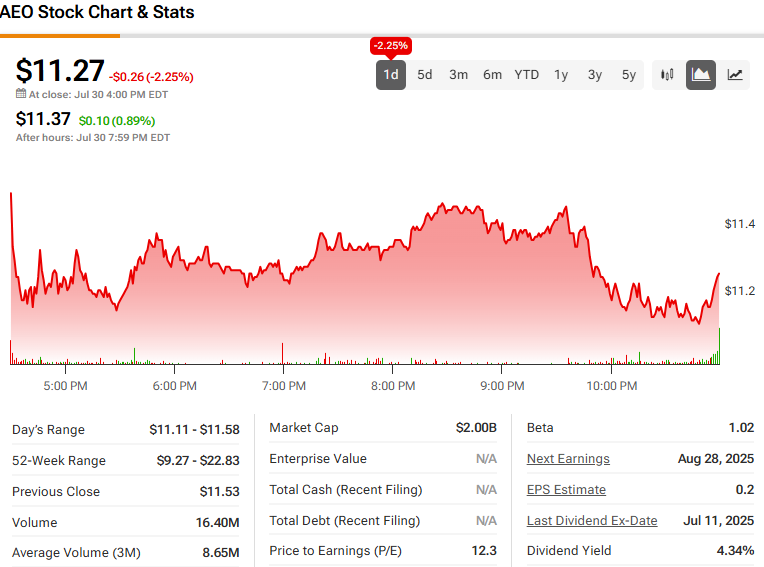Viewport: 764px width, 567px height.
Task: Click the Volume value 16.40M
Action: click(217, 523)
